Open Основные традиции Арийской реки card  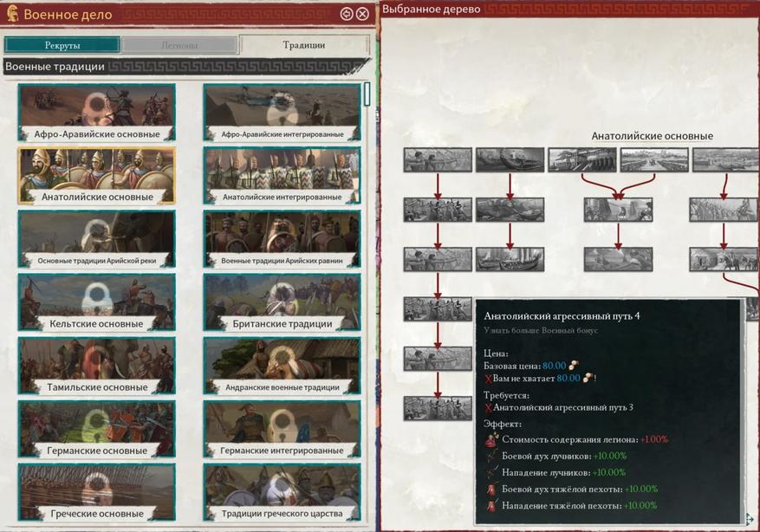(x=97, y=239)
